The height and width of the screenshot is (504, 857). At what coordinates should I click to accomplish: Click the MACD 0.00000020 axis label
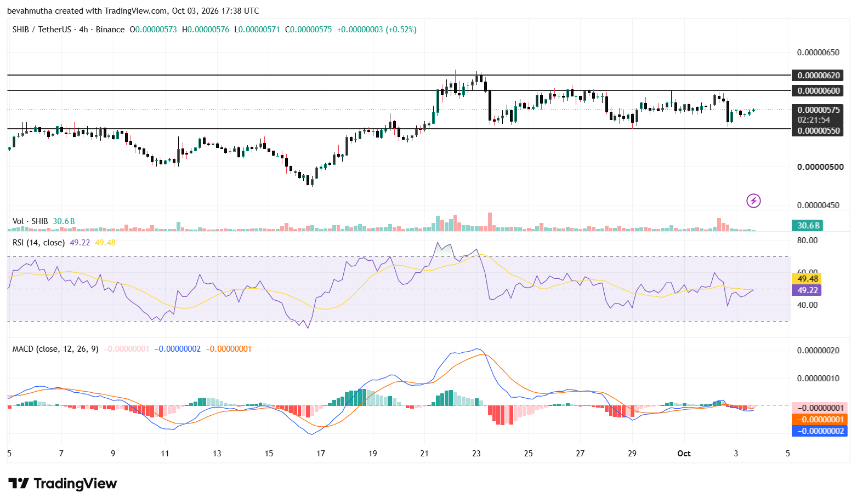pos(818,351)
